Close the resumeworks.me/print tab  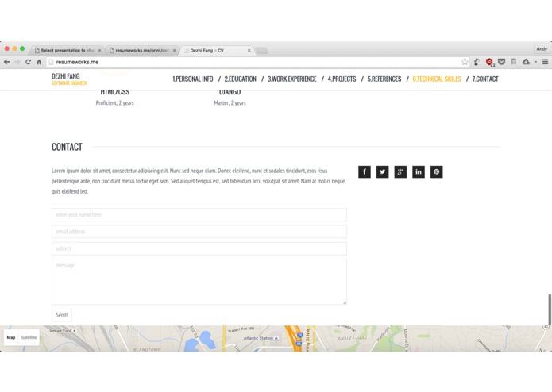pos(174,50)
